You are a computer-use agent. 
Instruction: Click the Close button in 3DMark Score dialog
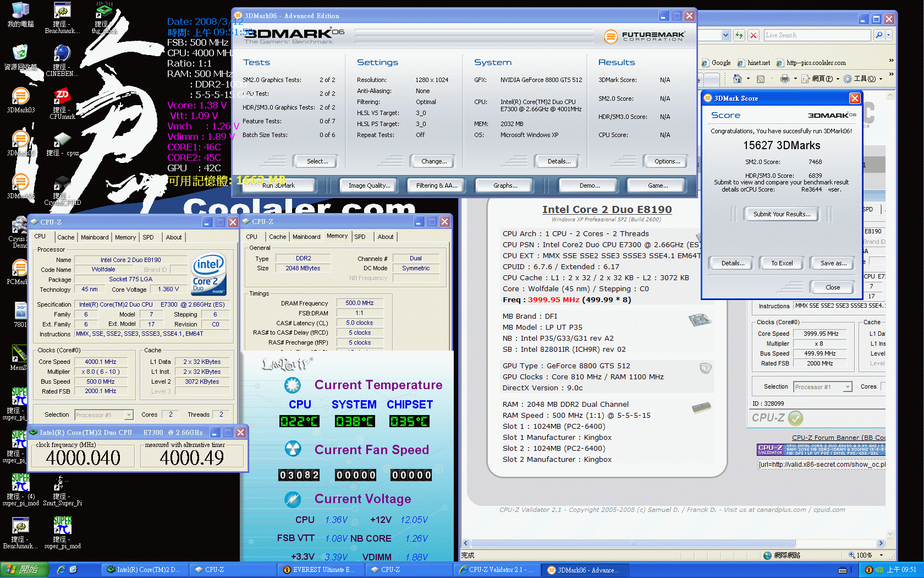point(833,287)
